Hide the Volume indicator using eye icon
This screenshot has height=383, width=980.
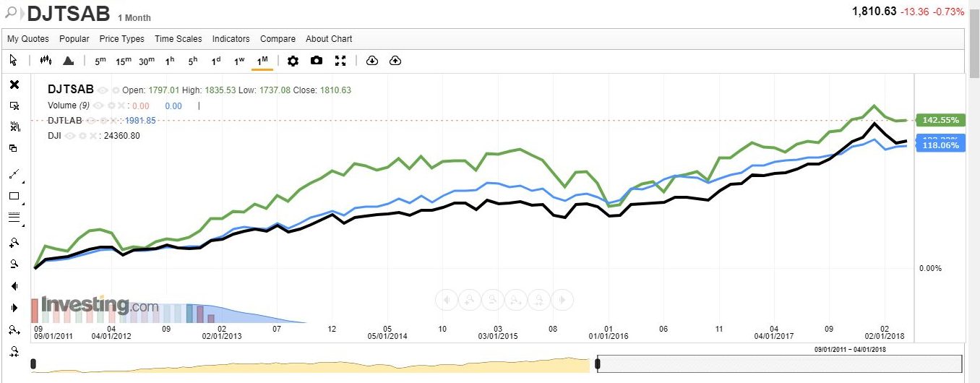98,106
